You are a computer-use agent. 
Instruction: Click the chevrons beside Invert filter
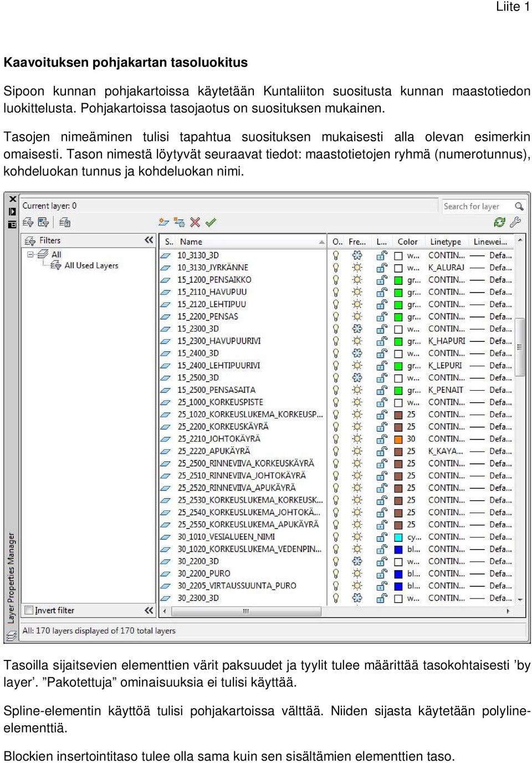pos(149,610)
